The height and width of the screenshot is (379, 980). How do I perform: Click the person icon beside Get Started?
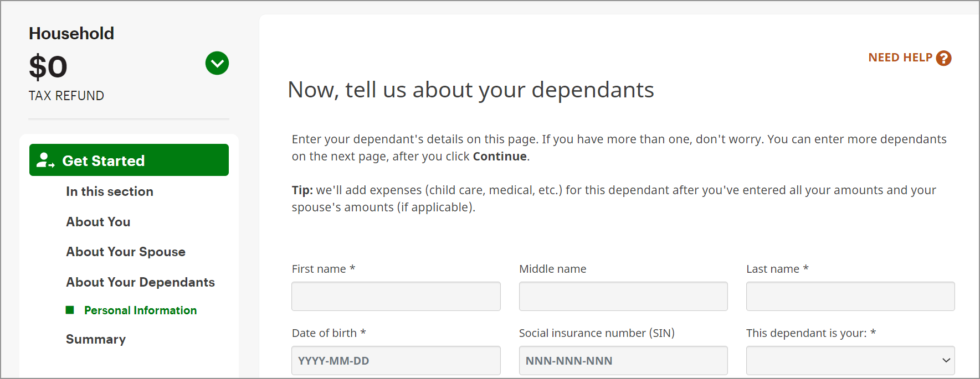pos(45,160)
